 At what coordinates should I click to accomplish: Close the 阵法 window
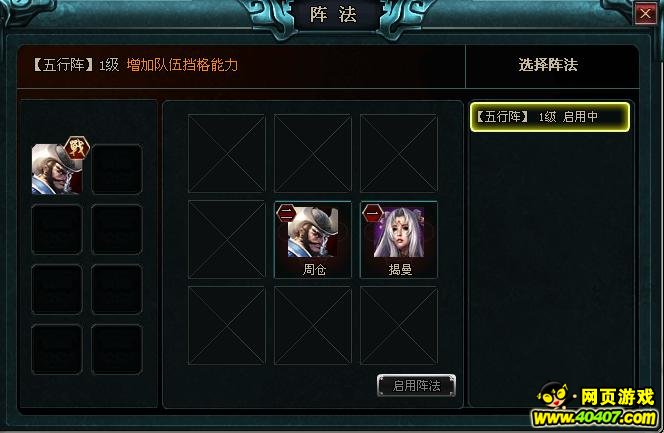coord(645,14)
